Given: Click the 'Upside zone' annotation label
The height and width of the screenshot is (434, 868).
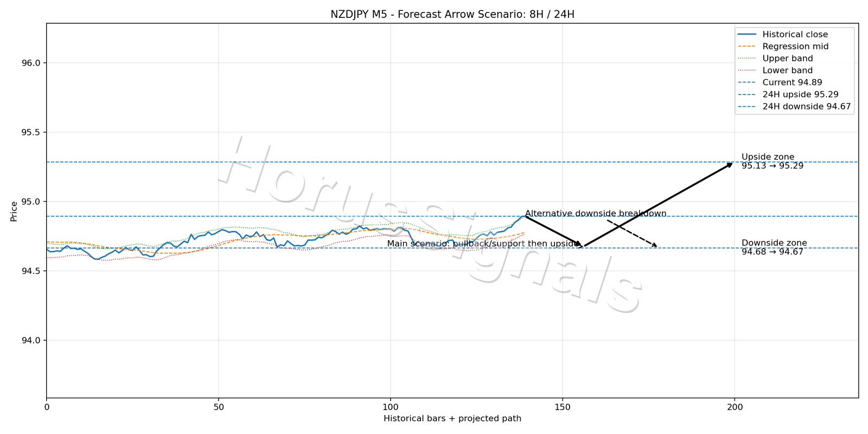Looking at the screenshot, I should 768,157.
